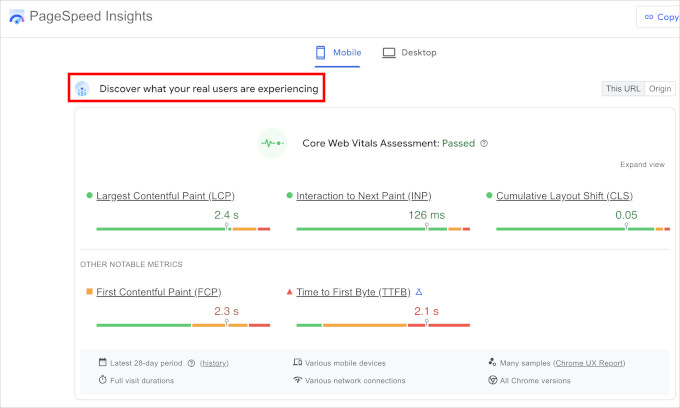
Task: Open the history link
Action: tap(214, 363)
